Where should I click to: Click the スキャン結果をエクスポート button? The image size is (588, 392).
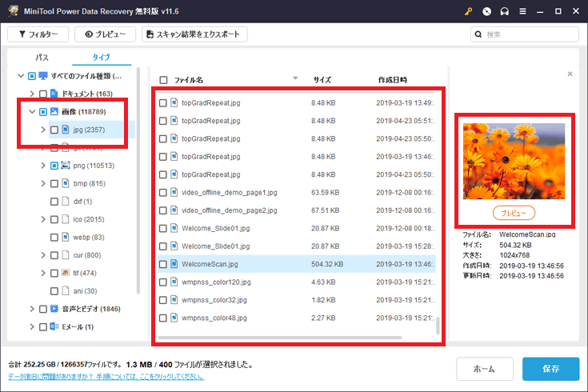pos(194,34)
